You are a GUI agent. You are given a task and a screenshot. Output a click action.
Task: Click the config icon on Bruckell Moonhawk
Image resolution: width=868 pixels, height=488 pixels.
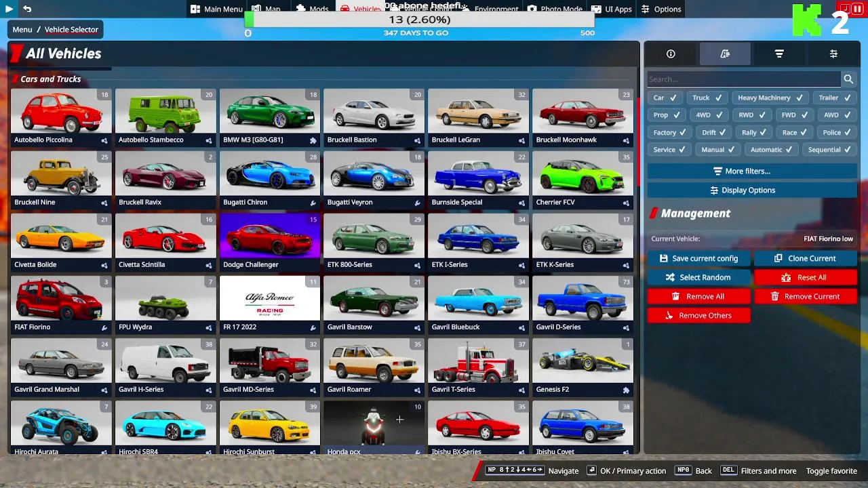point(626,140)
